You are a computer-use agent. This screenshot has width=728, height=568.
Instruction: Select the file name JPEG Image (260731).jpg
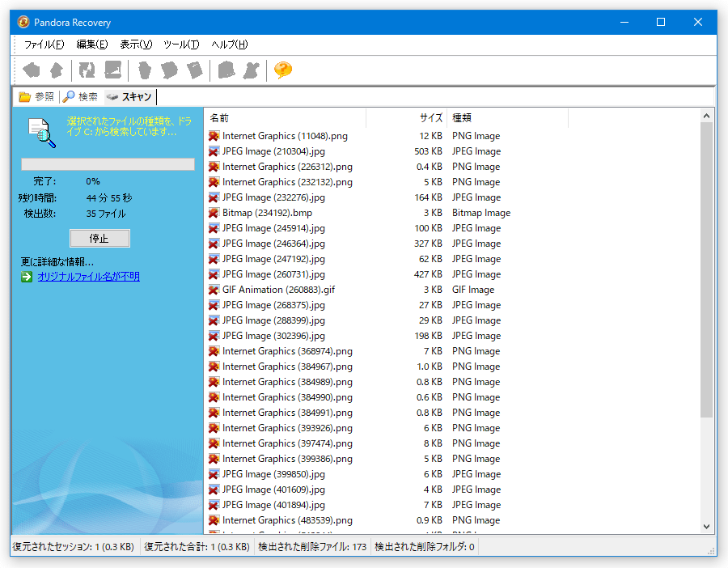pos(273,274)
